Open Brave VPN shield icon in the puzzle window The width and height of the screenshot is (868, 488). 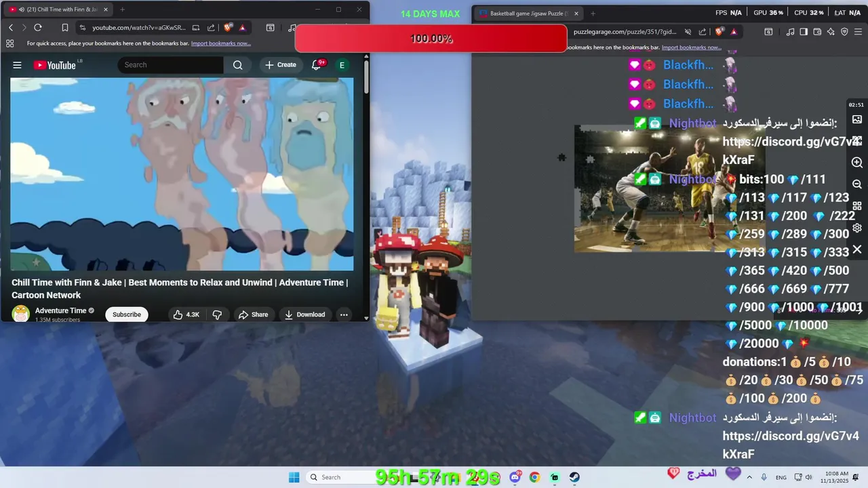point(844,31)
